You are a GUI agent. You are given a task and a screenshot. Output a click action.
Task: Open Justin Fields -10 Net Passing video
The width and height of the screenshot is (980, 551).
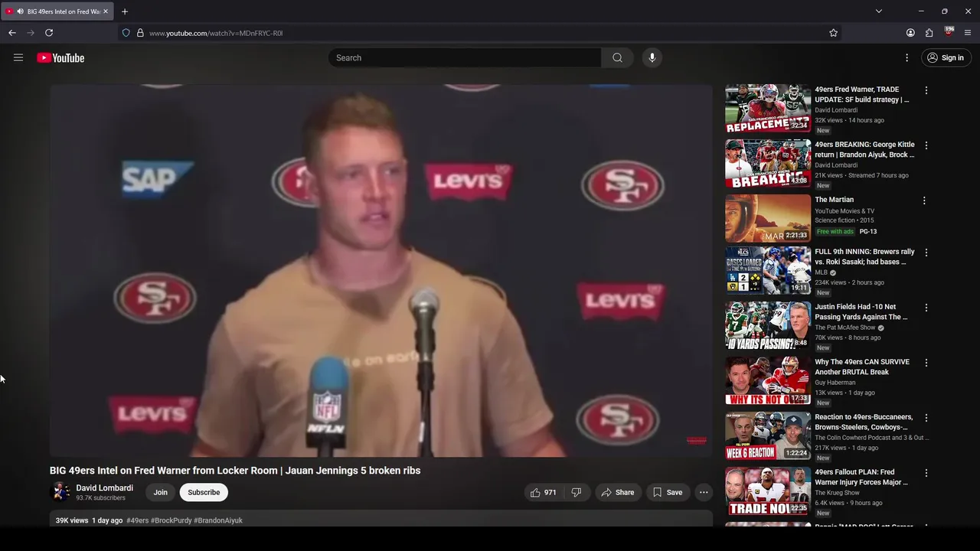(x=861, y=311)
